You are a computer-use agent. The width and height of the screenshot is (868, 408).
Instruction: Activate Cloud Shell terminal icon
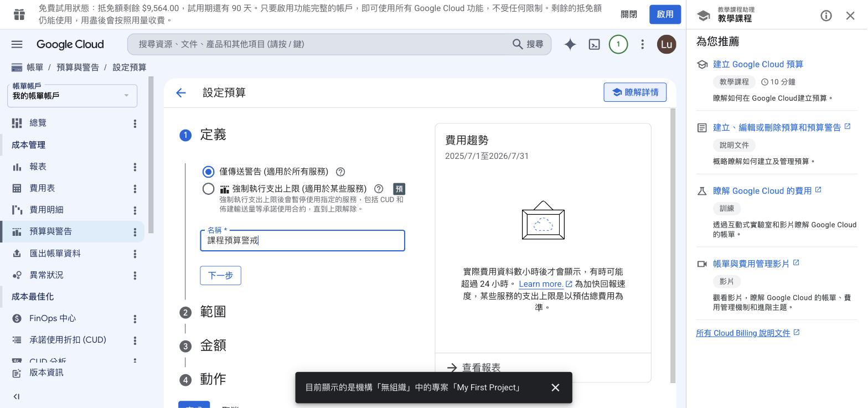point(594,44)
